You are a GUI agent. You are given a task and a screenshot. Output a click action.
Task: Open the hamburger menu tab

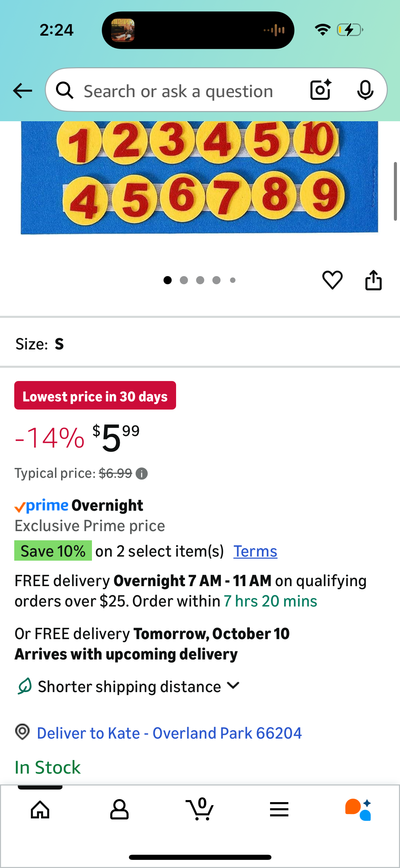279,810
